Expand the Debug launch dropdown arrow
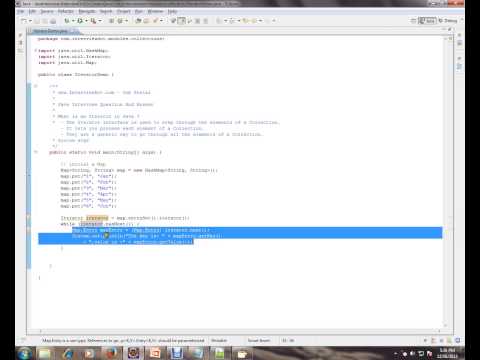 pos(73,21)
